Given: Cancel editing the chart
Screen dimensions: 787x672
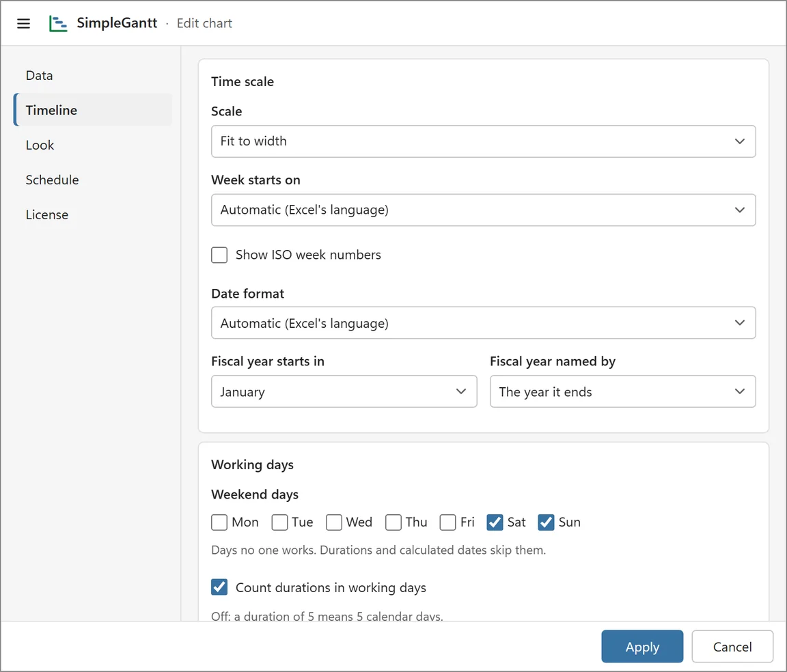Looking at the screenshot, I should pos(732,647).
